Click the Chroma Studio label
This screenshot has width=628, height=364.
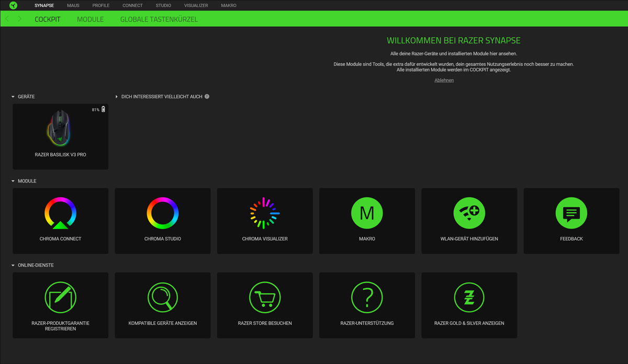[x=163, y=239]
